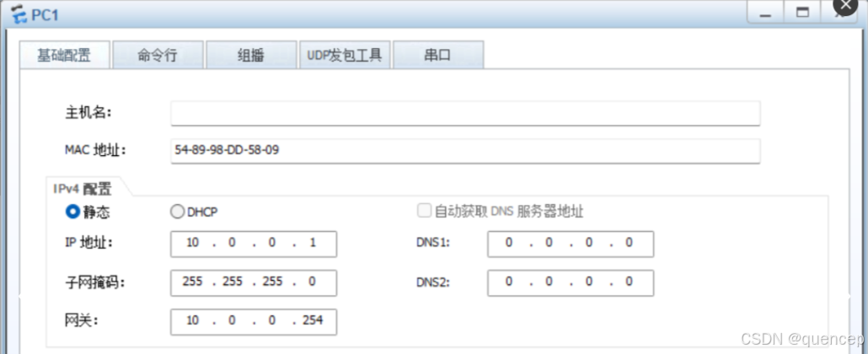Click the IPv4 配置 group tab label
The width and height of the screenshot is (868, 354).
pos(83,189)
